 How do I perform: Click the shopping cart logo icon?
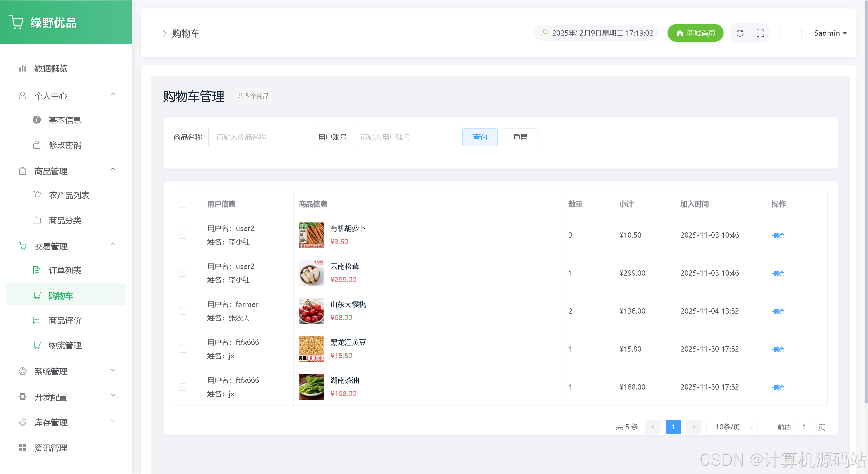(16, 22)
